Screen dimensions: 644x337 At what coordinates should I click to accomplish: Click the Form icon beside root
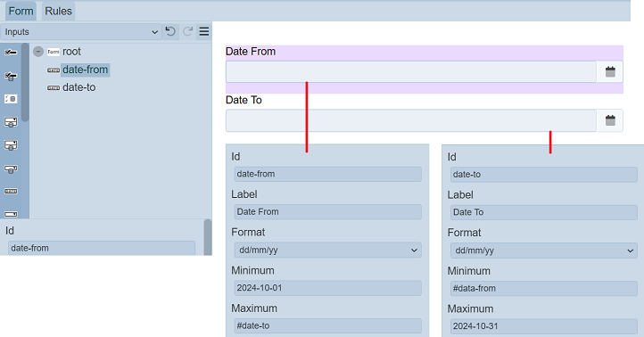click(54, 52)
